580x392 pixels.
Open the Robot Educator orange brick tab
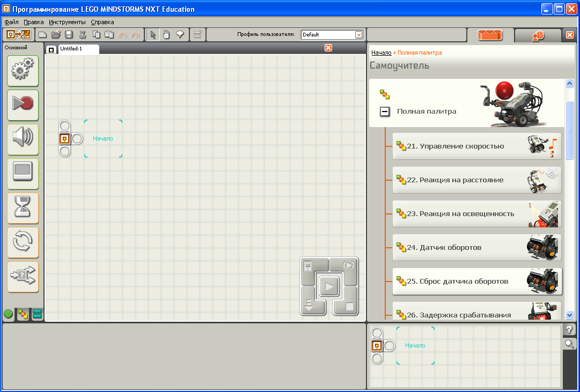(490, 35)
